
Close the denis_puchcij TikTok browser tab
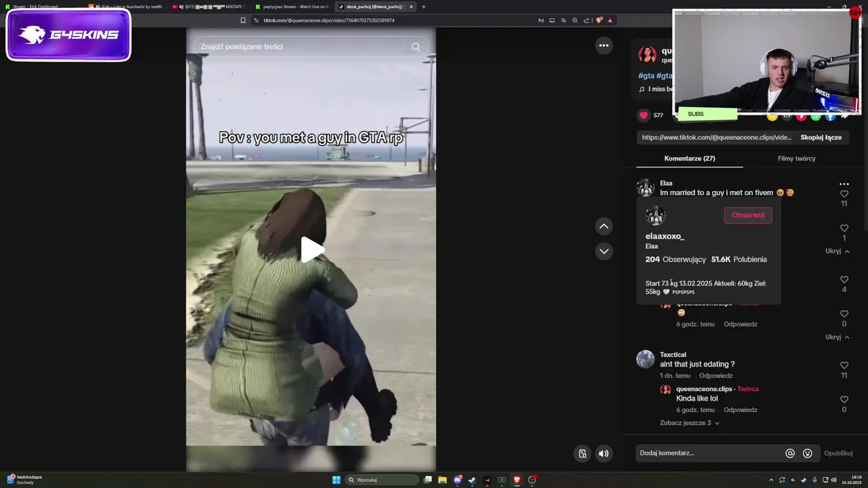[x=411, y=7]
